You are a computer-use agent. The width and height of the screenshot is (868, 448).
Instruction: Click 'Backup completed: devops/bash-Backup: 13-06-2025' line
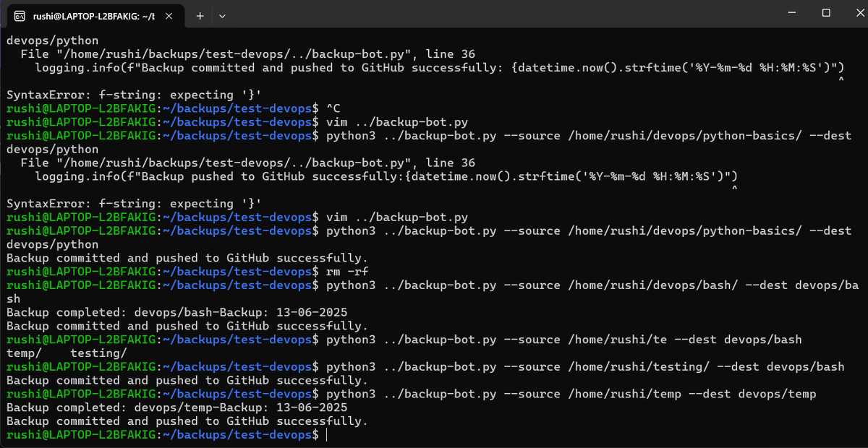176,312
